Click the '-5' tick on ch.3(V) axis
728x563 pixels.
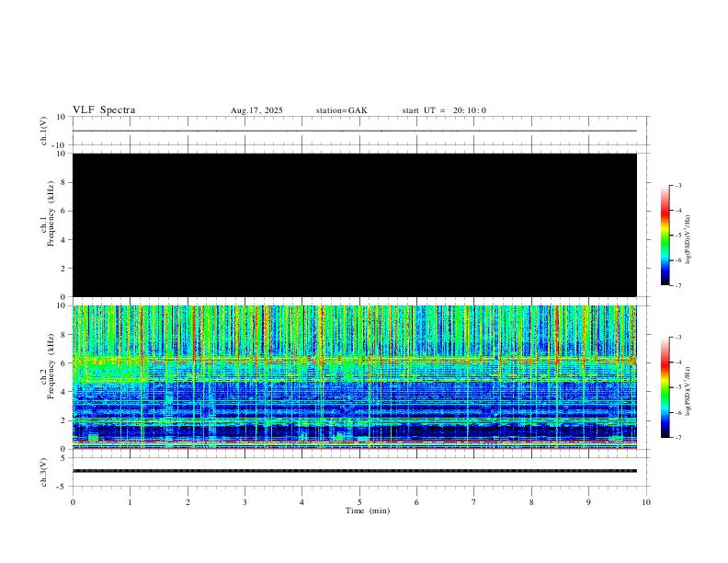point(63,487)
